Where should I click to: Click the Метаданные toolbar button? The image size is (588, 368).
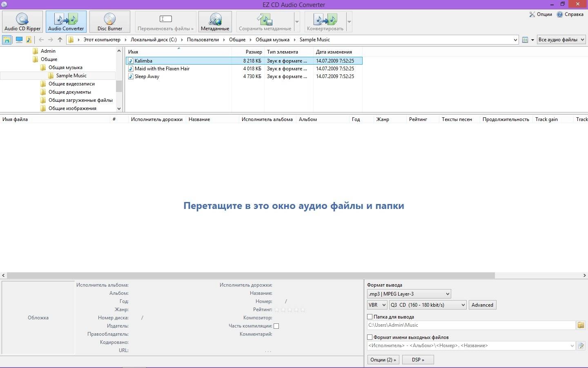pyautogui.click(x=215, y=22)
